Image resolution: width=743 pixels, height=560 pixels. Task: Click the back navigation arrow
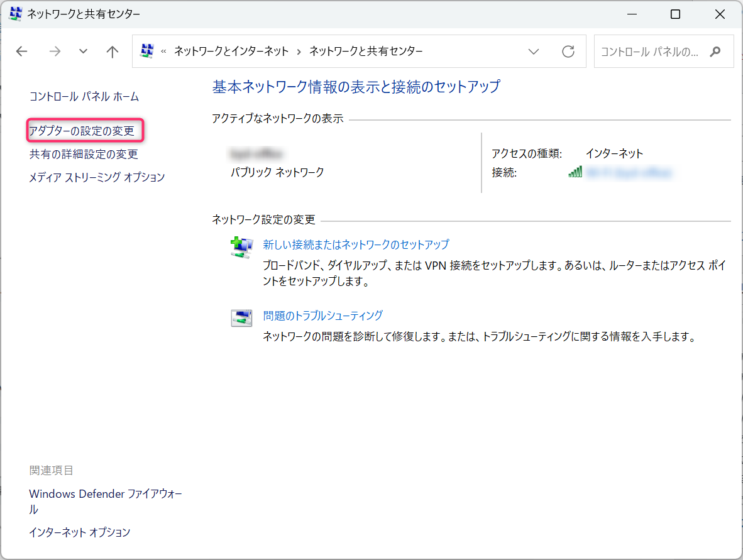click(21, 51)
